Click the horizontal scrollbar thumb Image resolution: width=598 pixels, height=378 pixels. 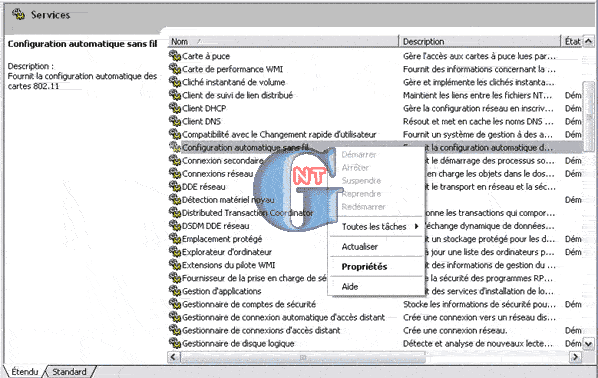pyautogui.click(x=303, y=357)
